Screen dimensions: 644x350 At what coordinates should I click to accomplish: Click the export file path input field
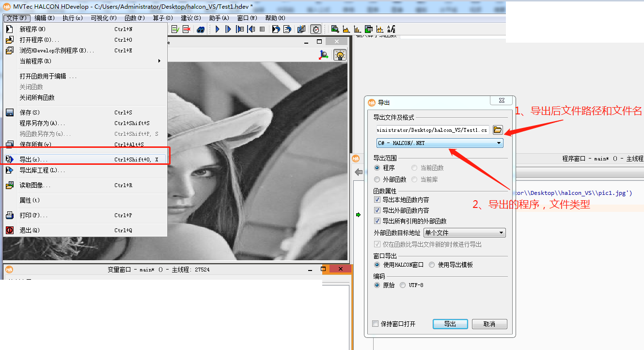pos(434,130)
